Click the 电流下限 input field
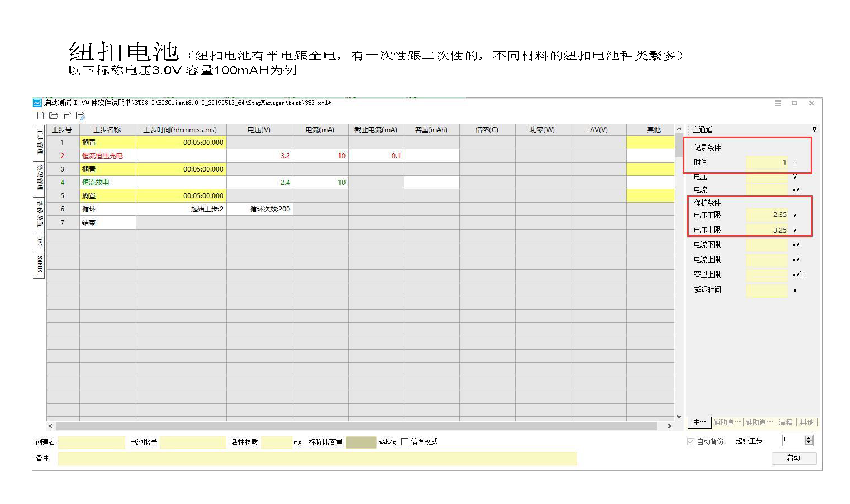The width and height of the screenshot is (850, 504). tap(767, 245)
